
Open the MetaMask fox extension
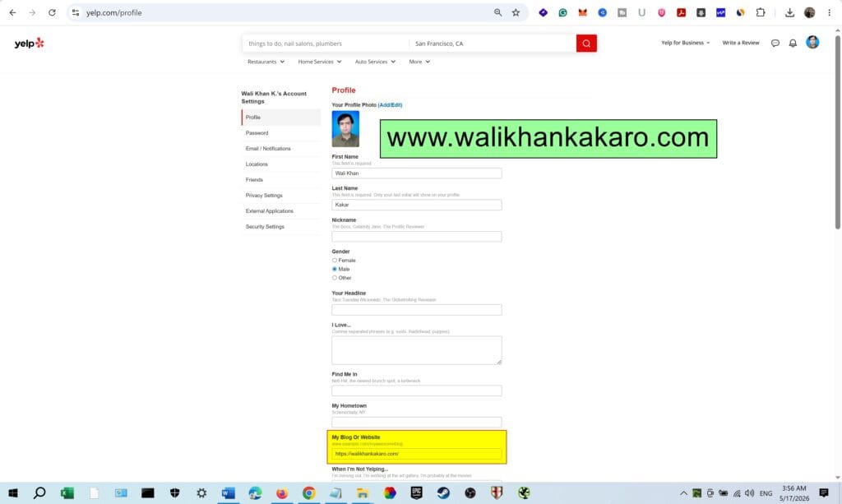click(x=583, y=12)
